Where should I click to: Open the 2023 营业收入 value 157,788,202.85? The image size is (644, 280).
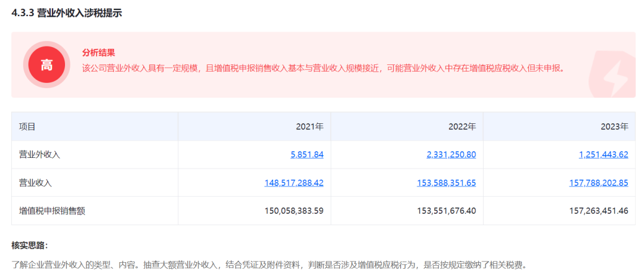pos(599,183)
